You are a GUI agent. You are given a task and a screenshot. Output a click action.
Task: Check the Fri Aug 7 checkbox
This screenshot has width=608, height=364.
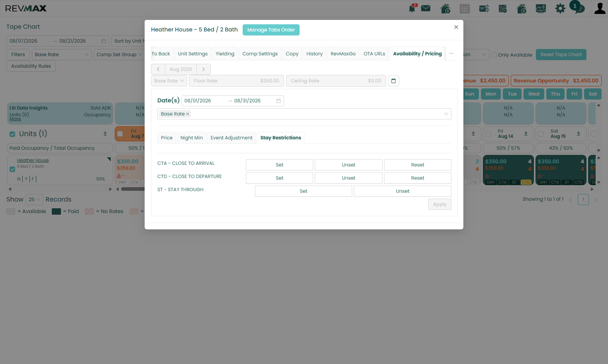click(x=120, y=134)
